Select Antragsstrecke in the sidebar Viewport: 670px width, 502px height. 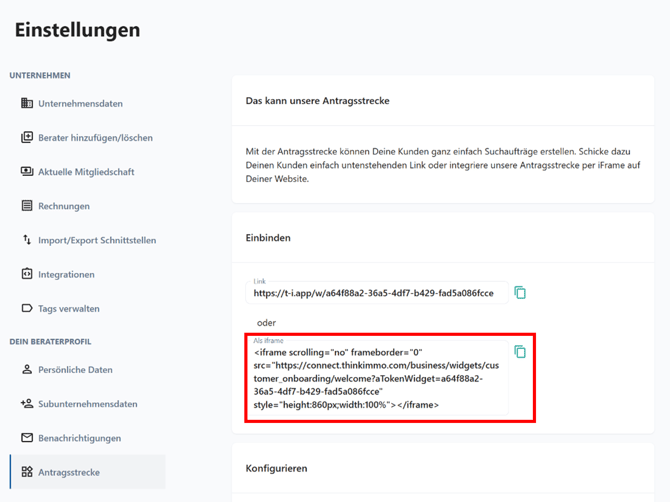[68, 472]
